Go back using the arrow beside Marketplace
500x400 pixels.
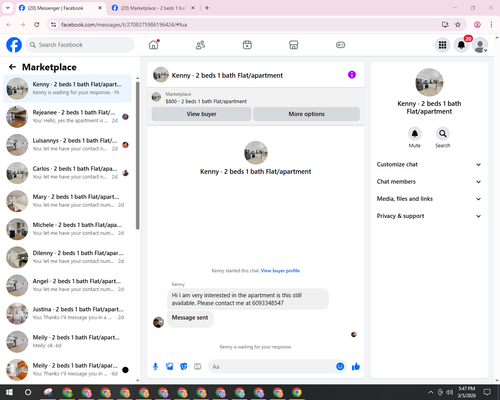[12, 67]
